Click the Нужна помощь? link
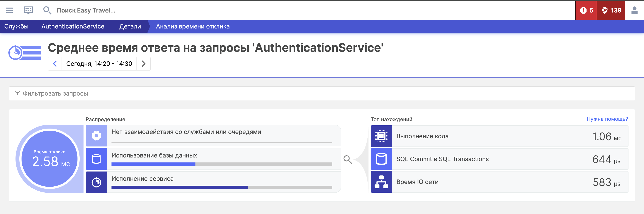Viewport: 644px width, 214px height. click(607, 119)
